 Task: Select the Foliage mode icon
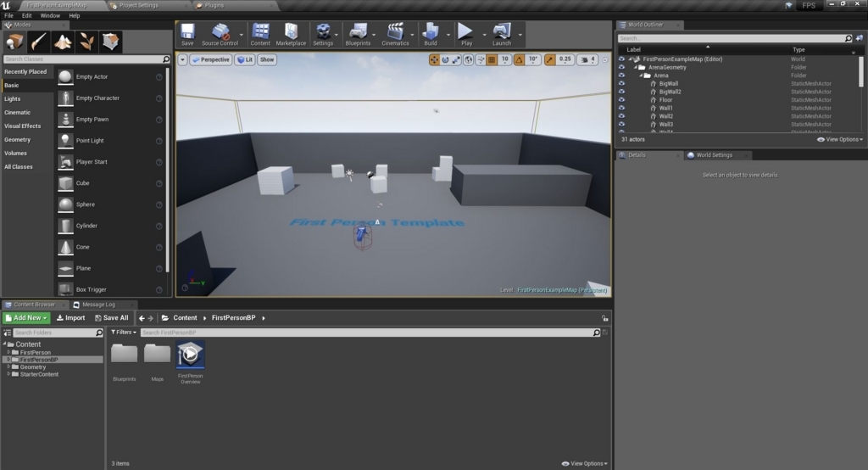tap(86, 42)
